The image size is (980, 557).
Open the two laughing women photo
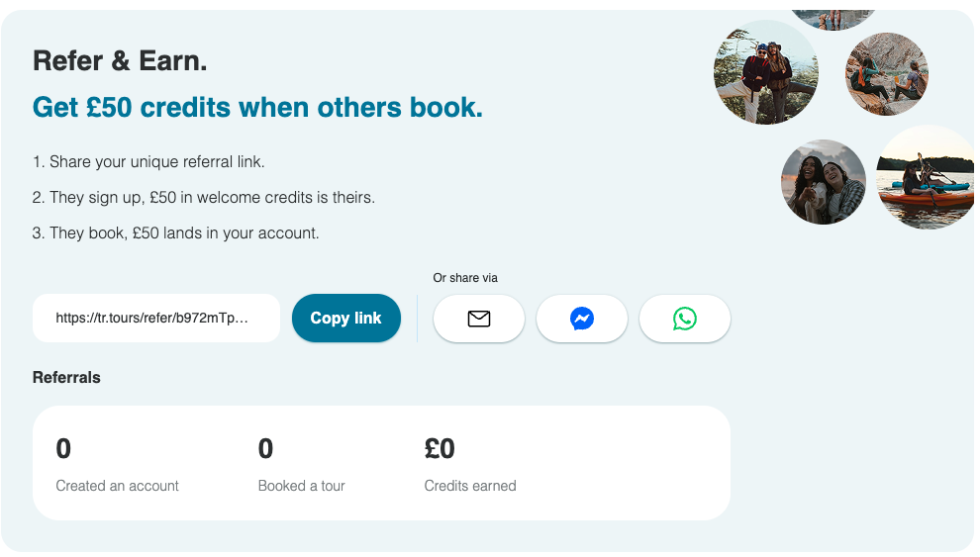824,182
